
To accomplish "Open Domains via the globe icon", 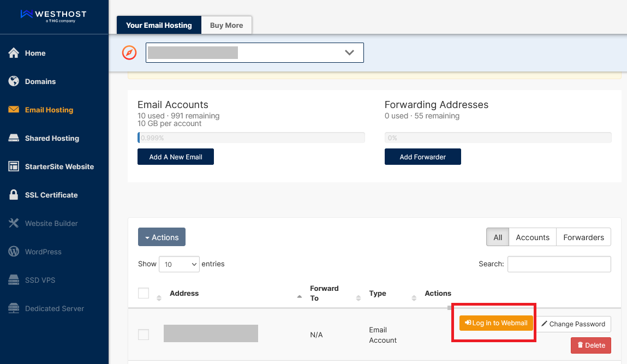I will (x=14, y=81).
